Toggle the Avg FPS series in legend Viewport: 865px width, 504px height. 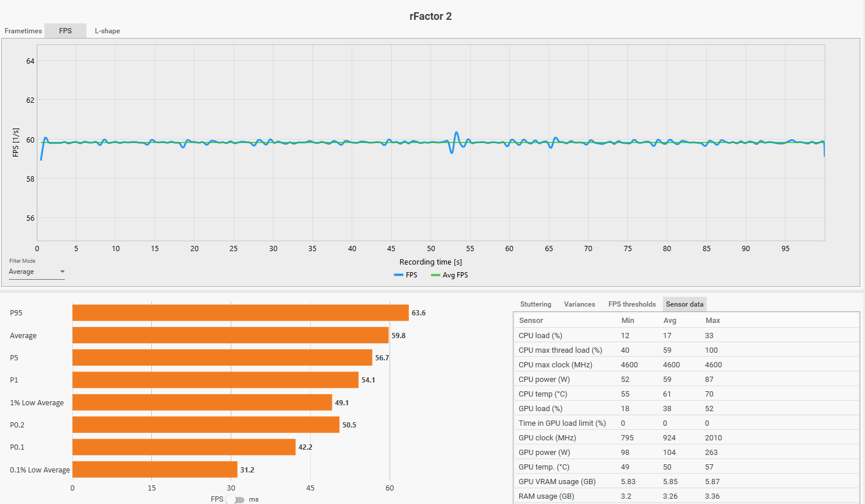point(449,275)
